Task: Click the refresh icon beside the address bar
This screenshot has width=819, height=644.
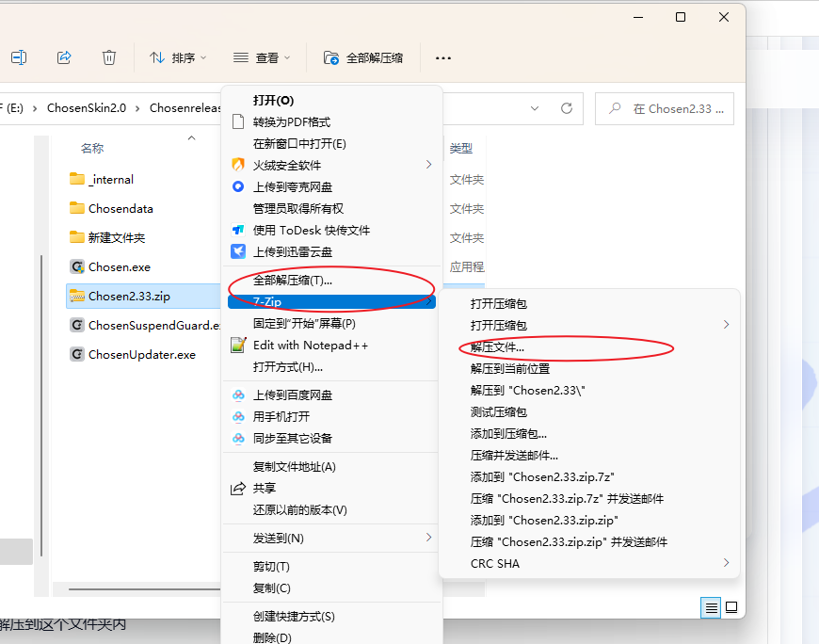Action: click(566, 108)
